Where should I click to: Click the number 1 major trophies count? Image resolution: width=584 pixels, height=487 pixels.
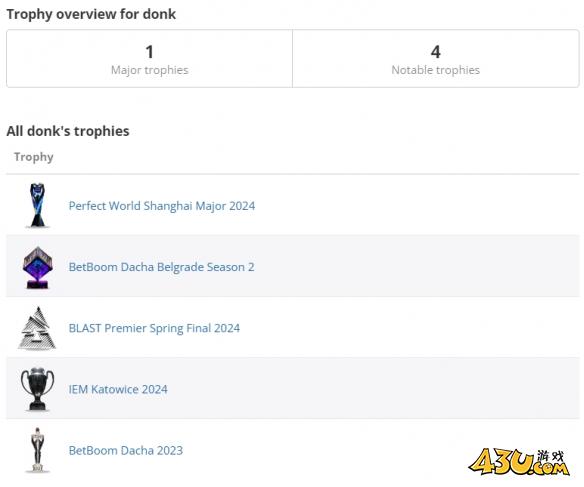pos(150,52)
